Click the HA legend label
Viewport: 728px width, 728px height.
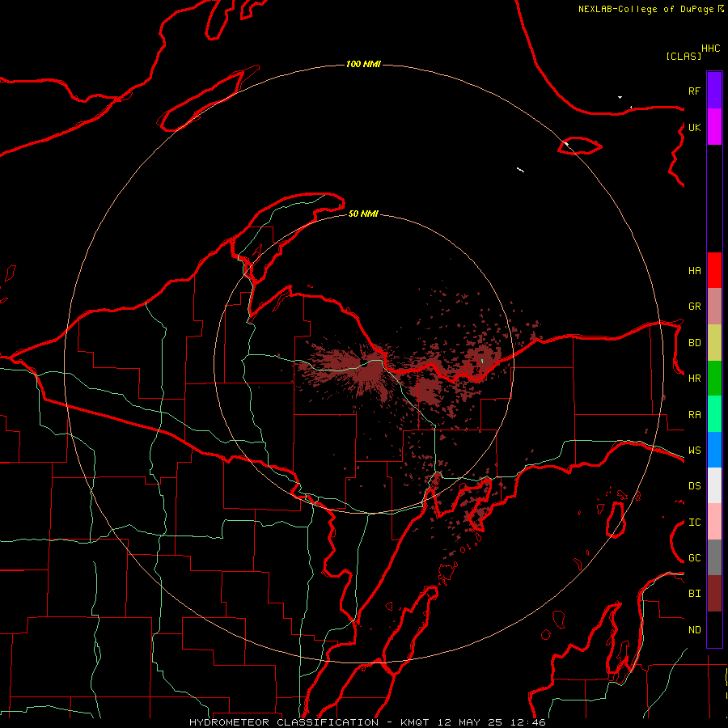coord(694,270)
